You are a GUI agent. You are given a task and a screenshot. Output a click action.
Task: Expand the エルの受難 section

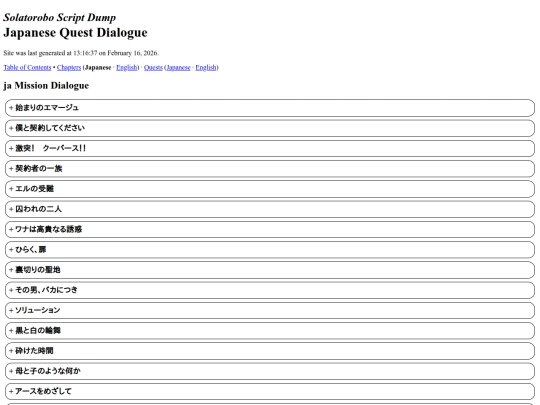click(x=270, y=189)
